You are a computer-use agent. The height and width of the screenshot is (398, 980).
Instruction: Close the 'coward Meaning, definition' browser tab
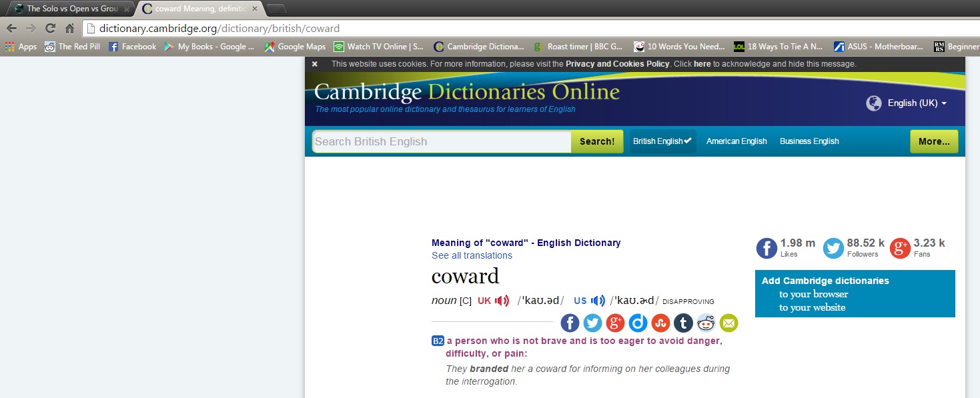click(254, 9)
